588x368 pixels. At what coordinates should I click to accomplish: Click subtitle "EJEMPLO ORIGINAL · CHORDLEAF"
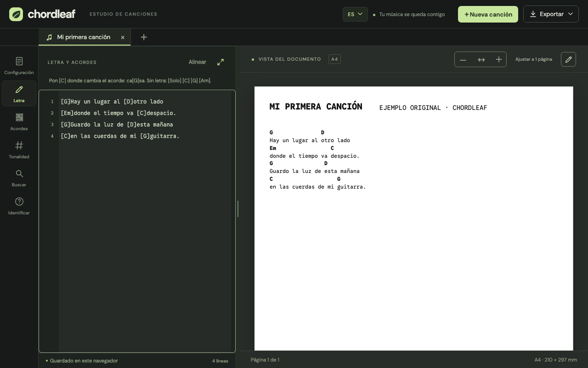point(433,108)
